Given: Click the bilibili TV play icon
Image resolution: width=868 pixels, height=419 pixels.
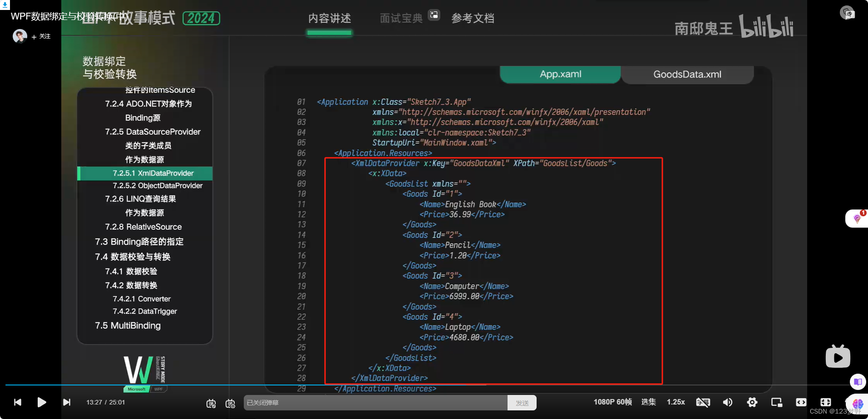Looking at the screenshot, I should pos(838,356).
